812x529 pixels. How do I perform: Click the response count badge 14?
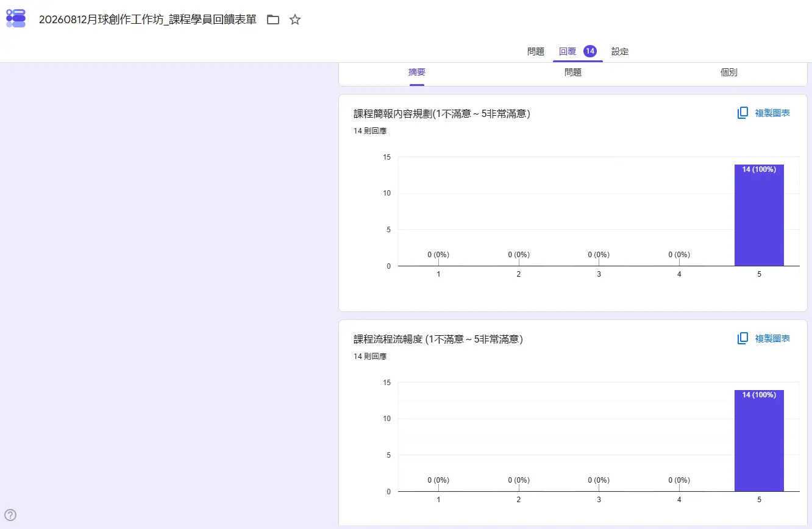[x=589, y=51]
